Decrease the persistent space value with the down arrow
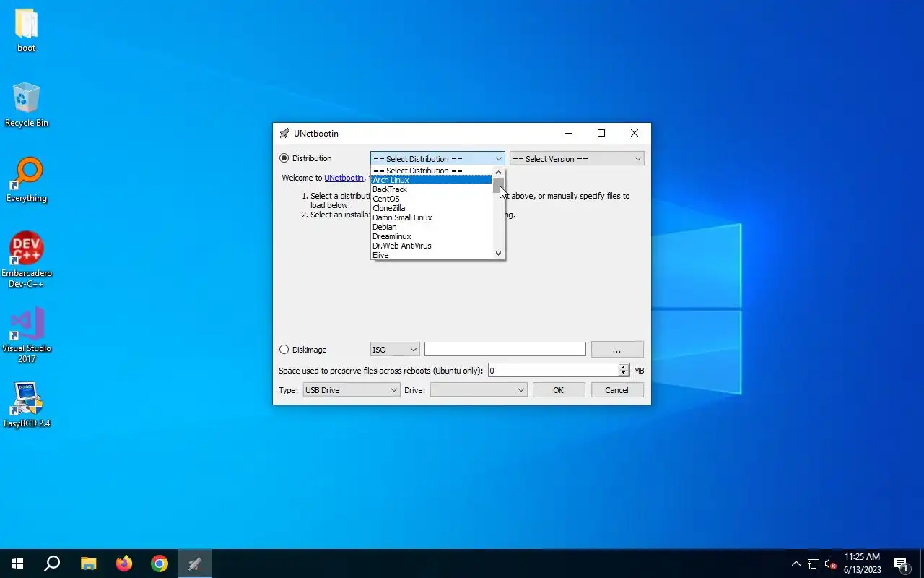 coord(624,374)
